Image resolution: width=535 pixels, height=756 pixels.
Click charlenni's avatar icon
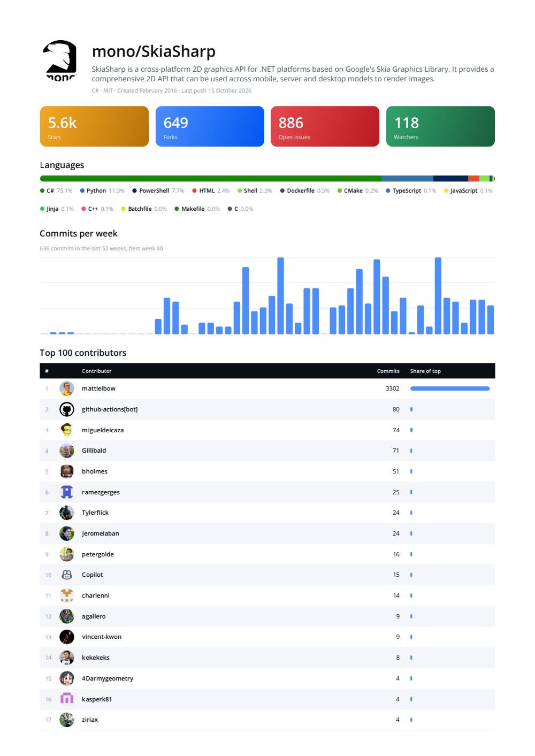67,595
